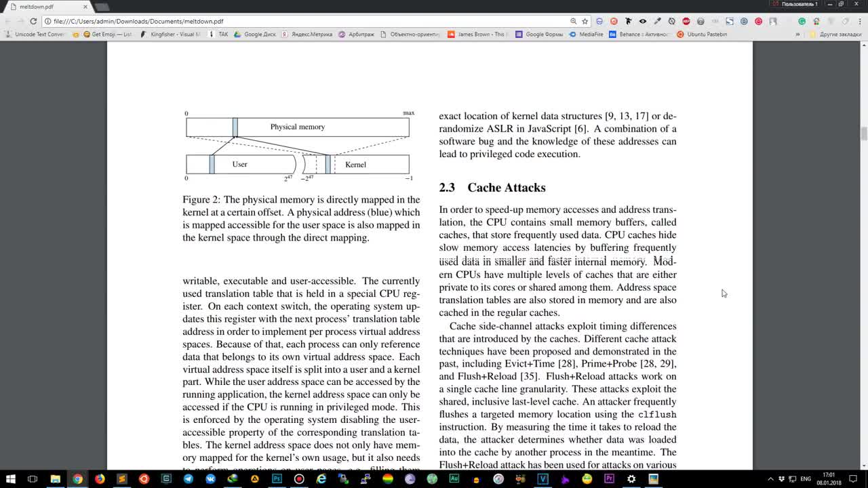Open Telegram from taskbar
This screenshot has height=488, width=868.
[189, 479]
